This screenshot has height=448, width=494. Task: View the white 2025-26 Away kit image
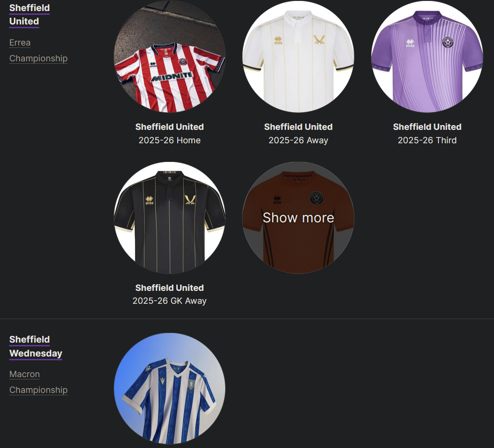click(x=299, y=57)
